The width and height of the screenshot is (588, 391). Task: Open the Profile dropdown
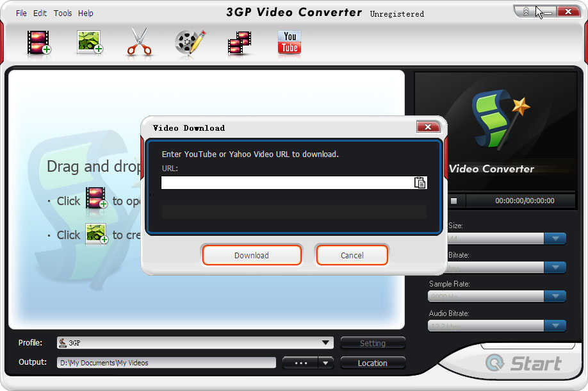[327, 342]
